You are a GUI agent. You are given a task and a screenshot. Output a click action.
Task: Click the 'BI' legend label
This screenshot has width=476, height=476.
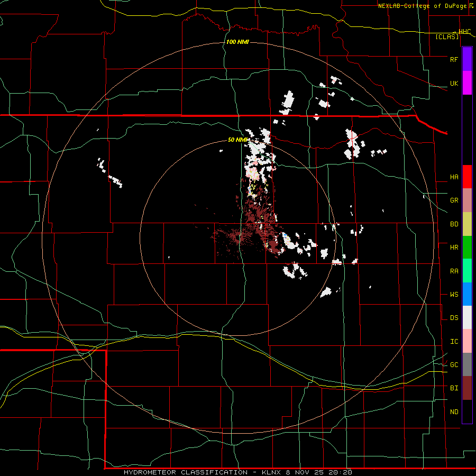pyautogui.click(x=454, y=388)
